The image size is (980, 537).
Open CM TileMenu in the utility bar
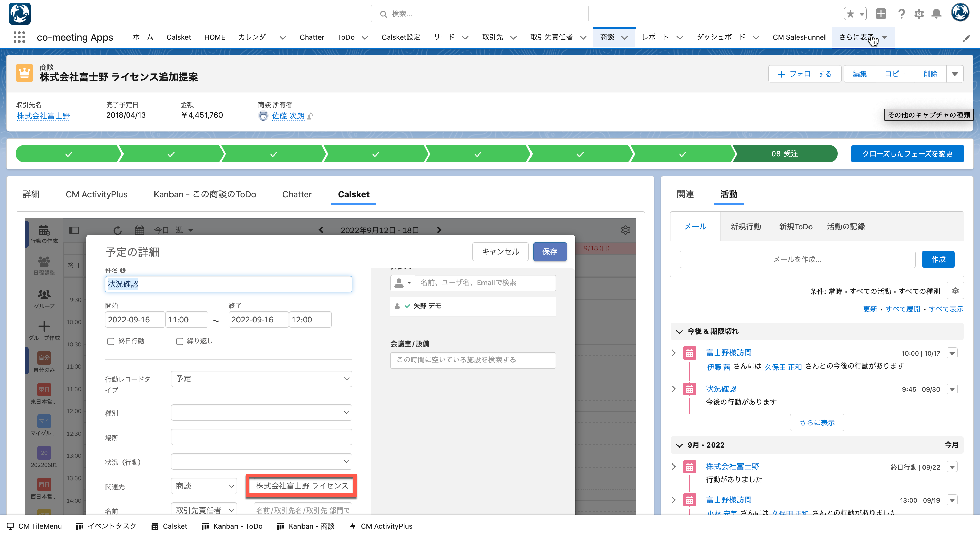[x=34, y=526]
